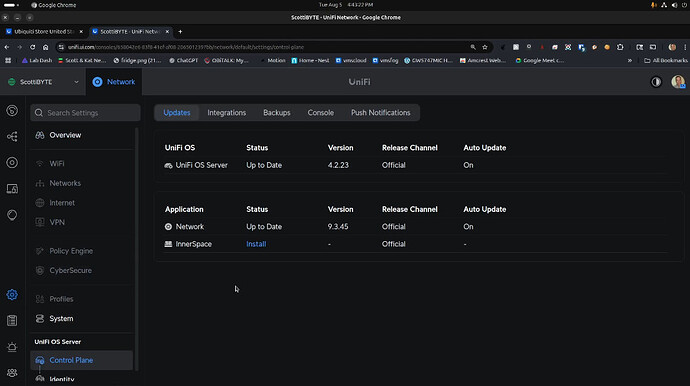Click the WiFi icon in settings sidebar

point(40,163)
